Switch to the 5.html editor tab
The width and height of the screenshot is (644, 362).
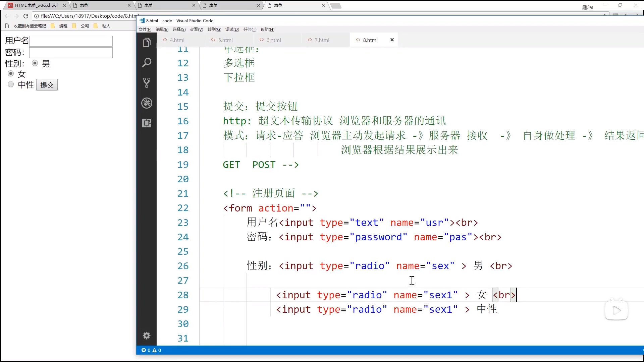click(x=229, y=40)
